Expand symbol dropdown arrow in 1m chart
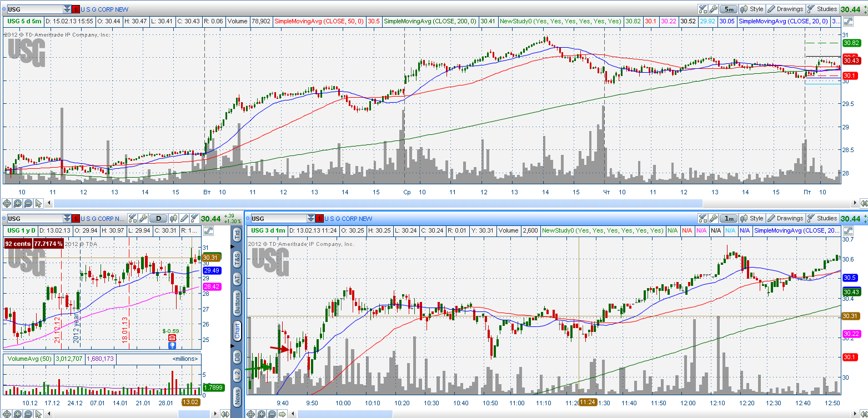The height and width of the screenshot is (418, 868). [310, 219]
